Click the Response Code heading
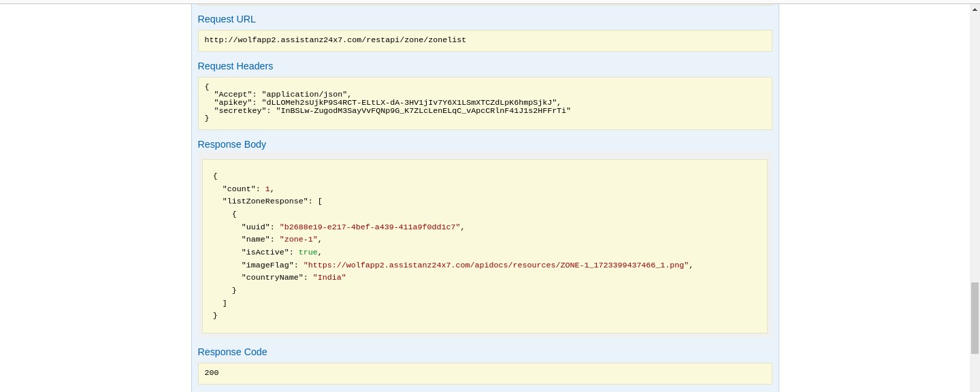This screenshot has height=392, width=980. click(232, 352)
